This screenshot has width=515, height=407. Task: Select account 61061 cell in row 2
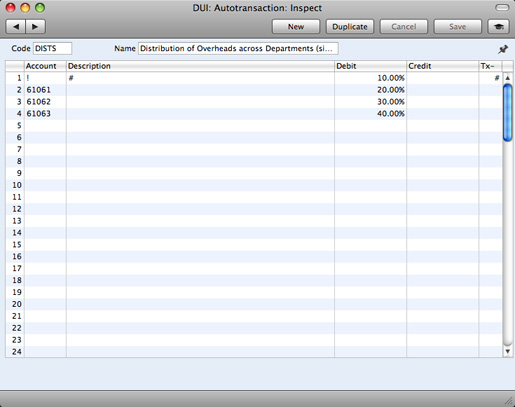(45, 90)
